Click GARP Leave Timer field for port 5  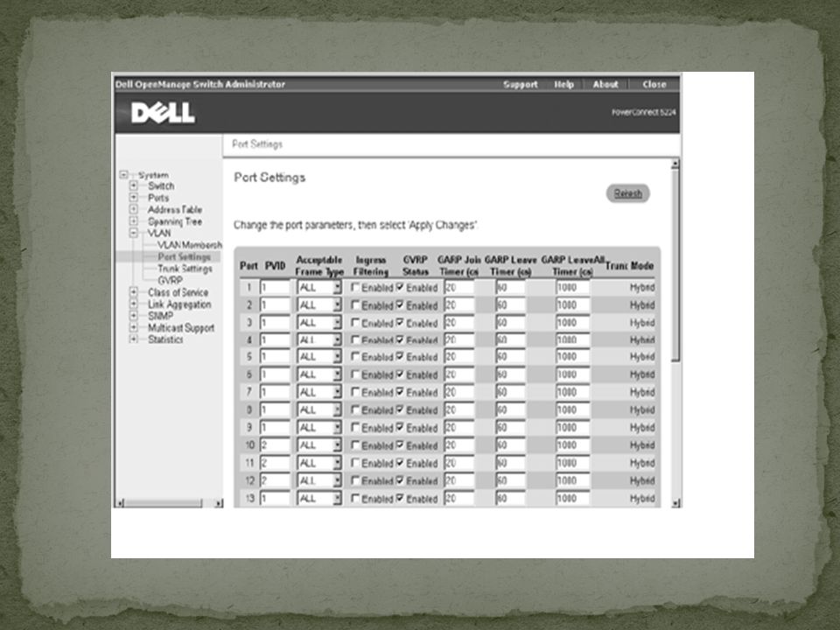pos(510,357)
